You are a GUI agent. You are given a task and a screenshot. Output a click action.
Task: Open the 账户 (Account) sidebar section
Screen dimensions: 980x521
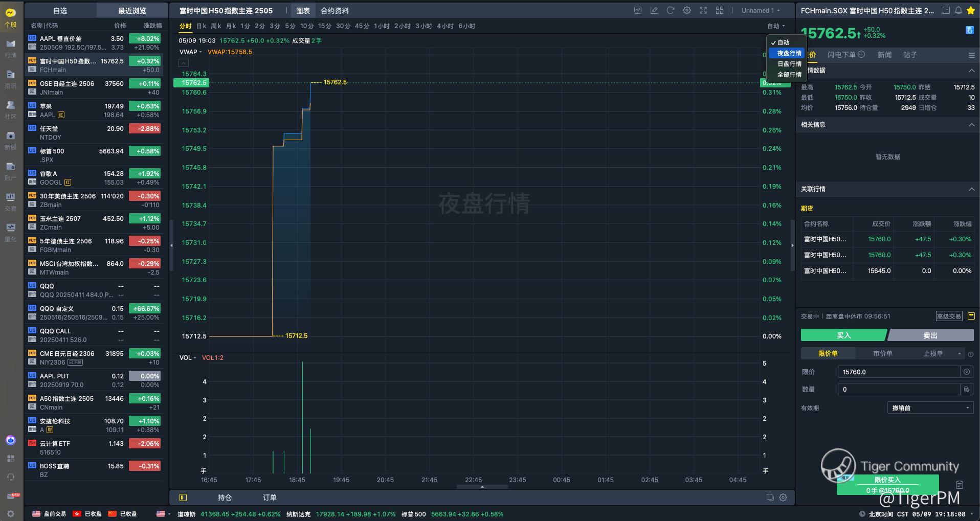point(10,171)
